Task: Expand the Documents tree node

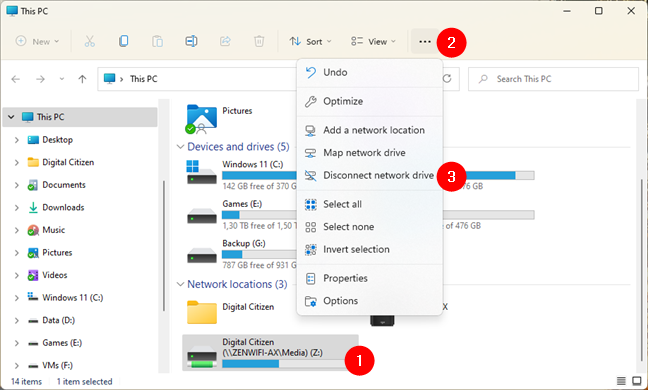Action: [x=17, y=185]
